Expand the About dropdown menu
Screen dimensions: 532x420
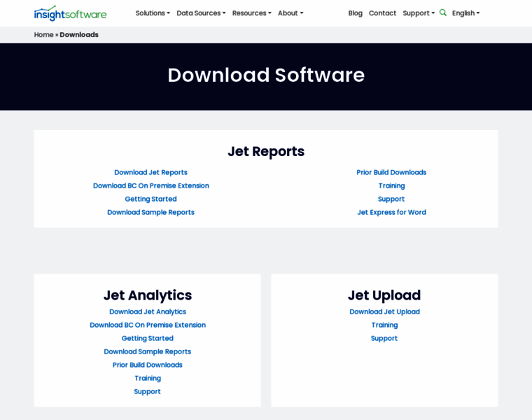(290, 13)
